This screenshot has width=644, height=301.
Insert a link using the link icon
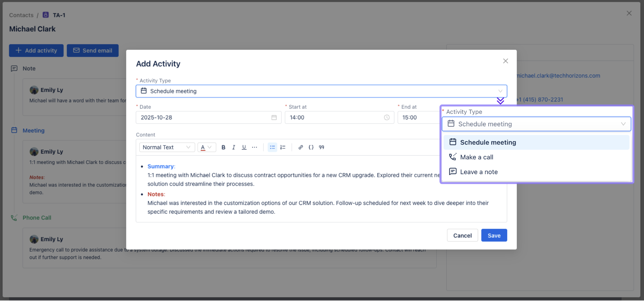tap(300, 147)
